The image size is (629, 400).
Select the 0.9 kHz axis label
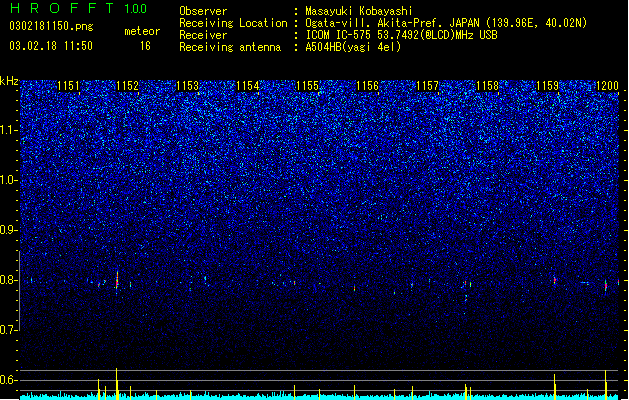(9, 230)
